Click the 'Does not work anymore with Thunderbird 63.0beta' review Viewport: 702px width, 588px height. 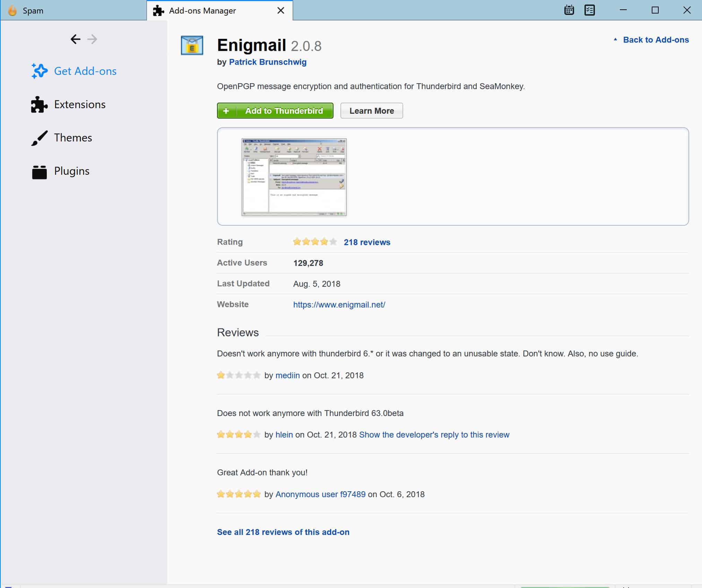(310, 413)
